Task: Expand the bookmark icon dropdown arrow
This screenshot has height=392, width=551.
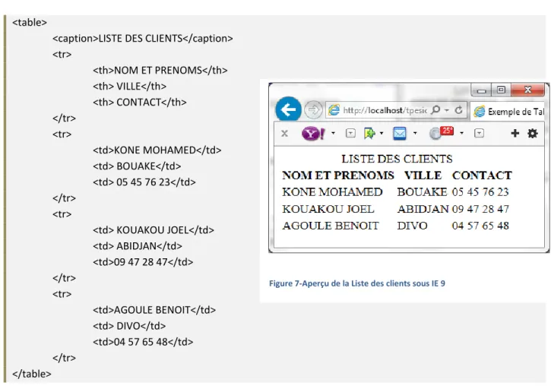Action: point(382,133)
